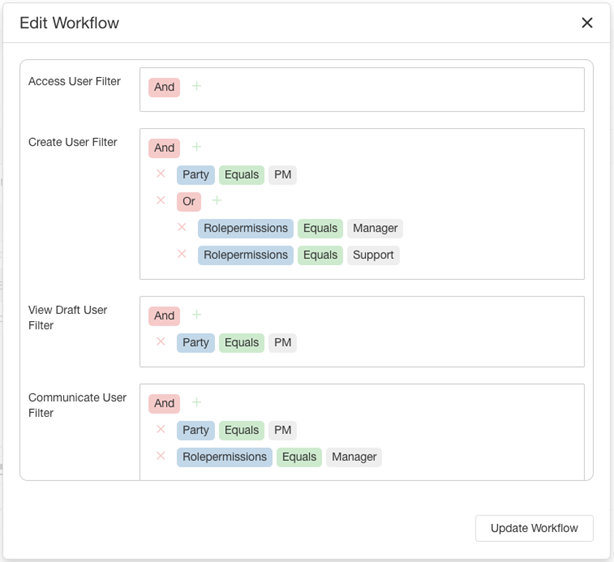Add condition to Create User Filter

197,147
